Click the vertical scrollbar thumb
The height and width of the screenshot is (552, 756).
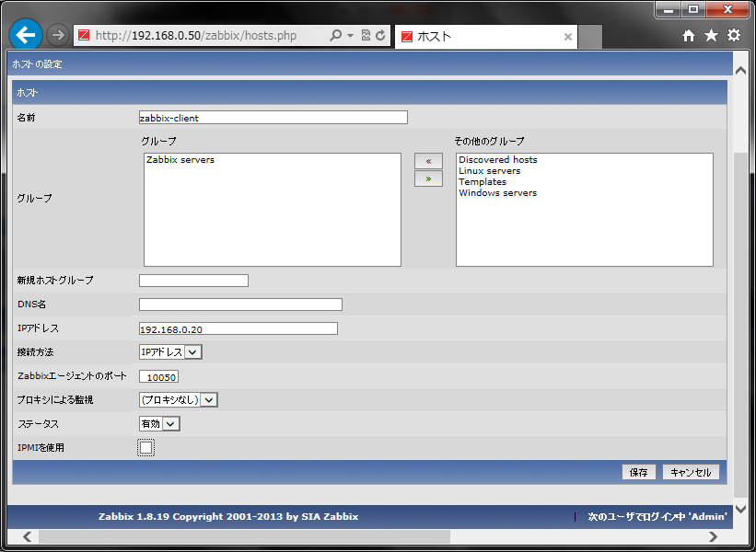[741, 325]
